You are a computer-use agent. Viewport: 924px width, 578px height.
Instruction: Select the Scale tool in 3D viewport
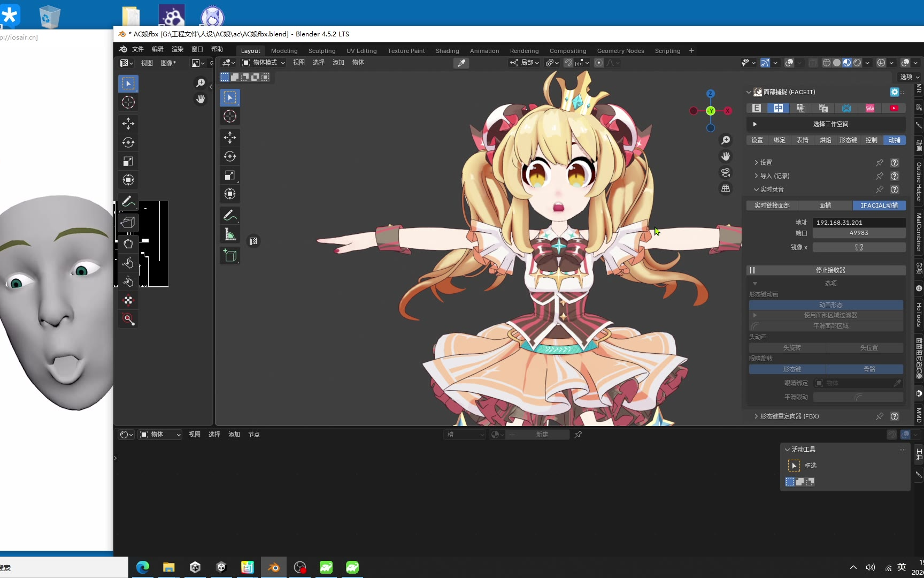pyautogui.click(x=230, y=175)
